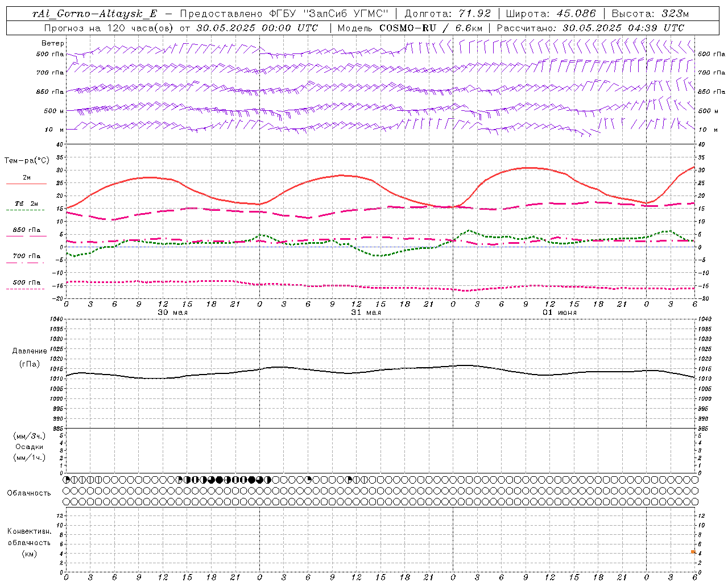Click the Рассчитано: 30.05.2025 04:39 UTC text

click(590, 28)
